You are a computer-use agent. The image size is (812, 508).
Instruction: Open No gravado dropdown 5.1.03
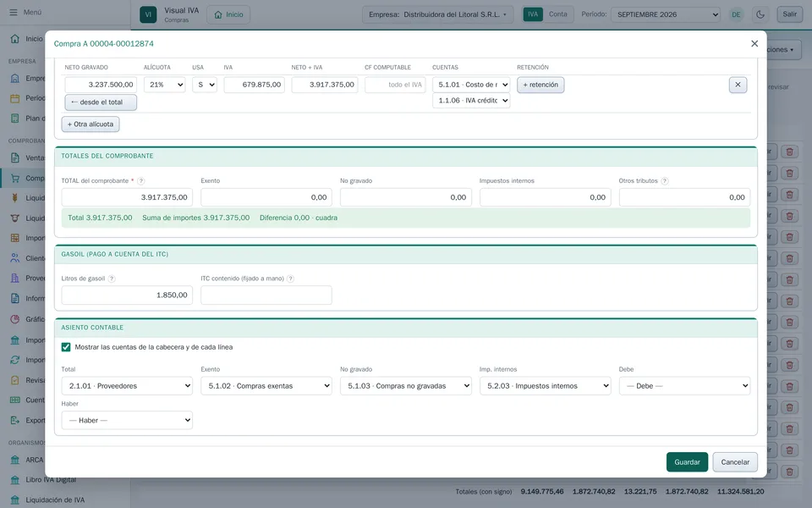pyautogui.click(x=405, y=386)
